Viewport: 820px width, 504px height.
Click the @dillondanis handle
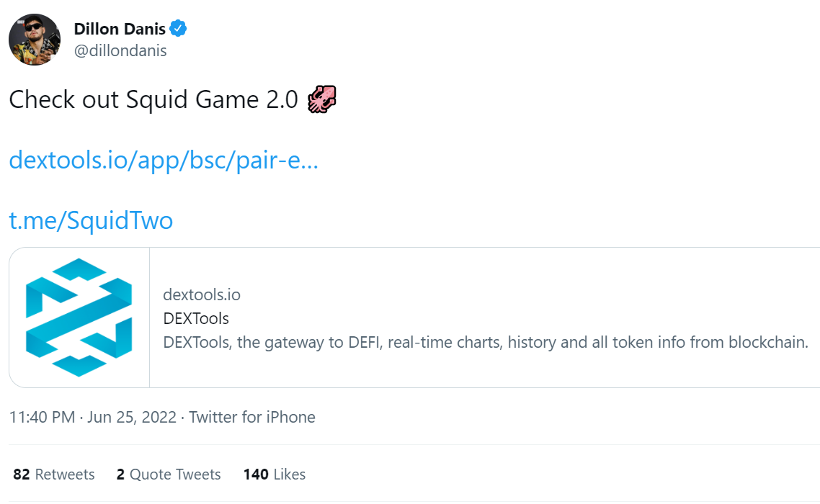point(120,51)
